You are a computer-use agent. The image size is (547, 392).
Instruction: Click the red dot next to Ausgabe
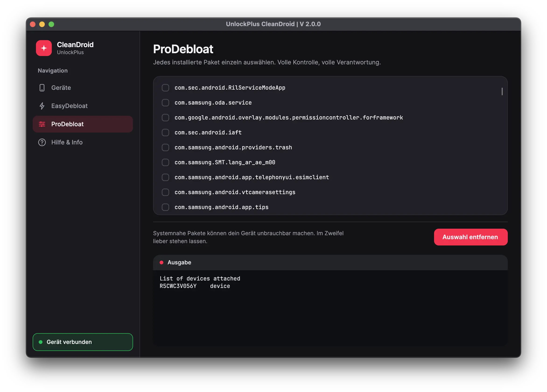pos(161,262)
